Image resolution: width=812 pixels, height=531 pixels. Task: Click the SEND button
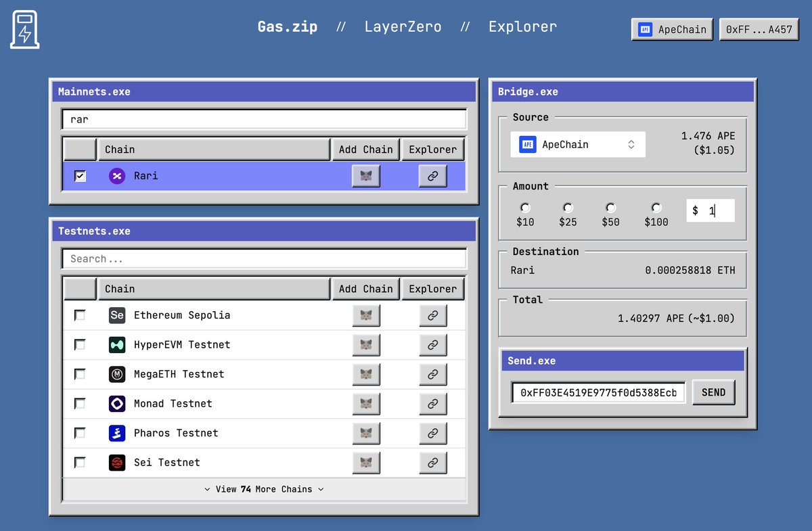point(713,392)
